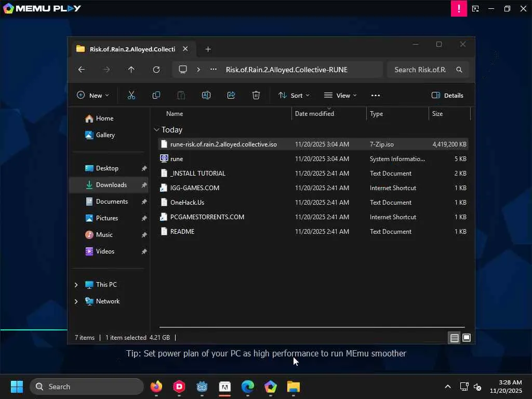Click the Rename icon

click(x=206, y=96)
